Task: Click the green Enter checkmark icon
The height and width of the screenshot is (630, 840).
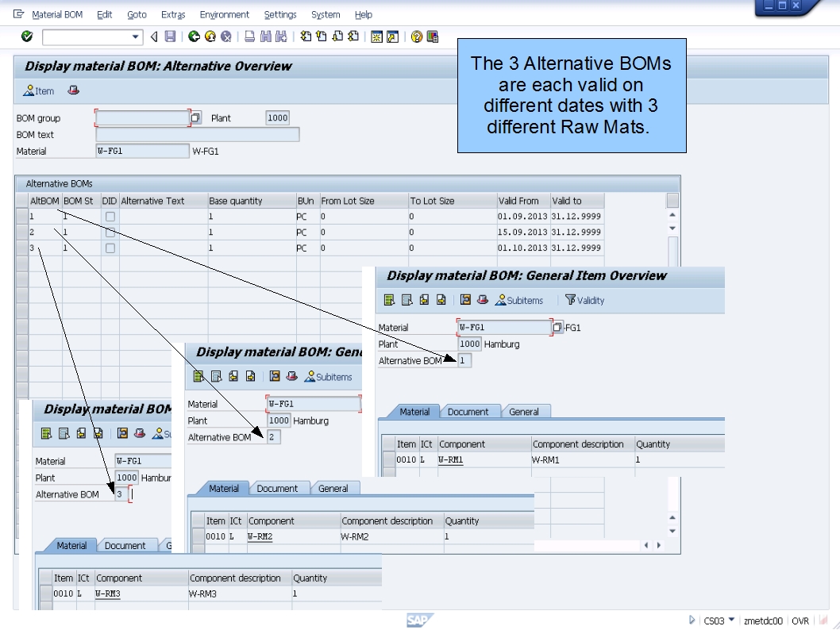Action: tap(27, 36)
